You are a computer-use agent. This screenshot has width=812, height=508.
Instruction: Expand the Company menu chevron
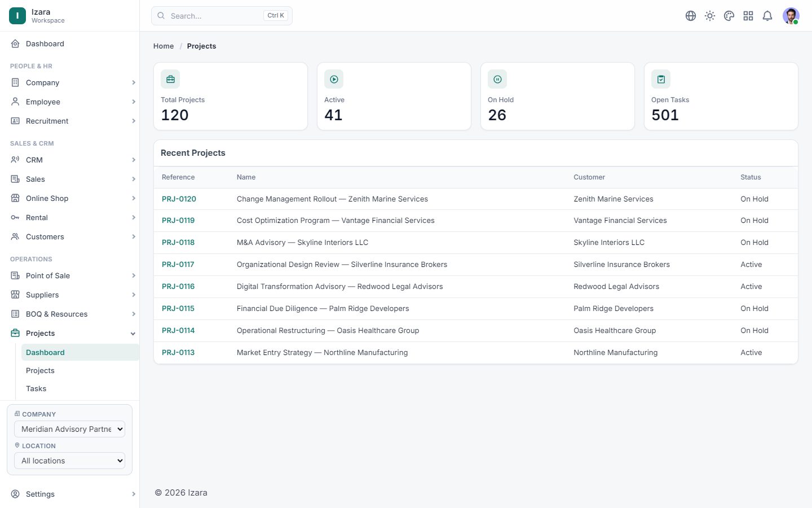[134, 82]
